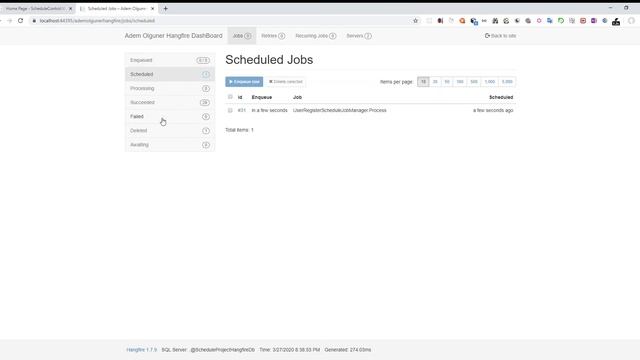Click the '@ScheduleProjectHangfireDb' footer text

point(222,350)
